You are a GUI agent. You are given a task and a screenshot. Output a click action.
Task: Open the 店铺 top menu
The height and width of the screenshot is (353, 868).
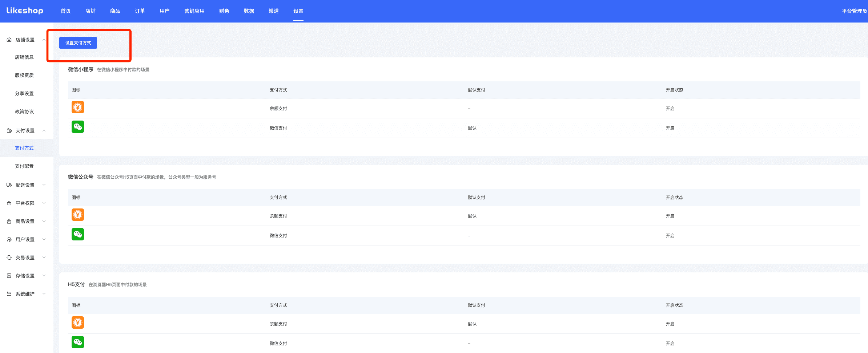coord(91,11)
